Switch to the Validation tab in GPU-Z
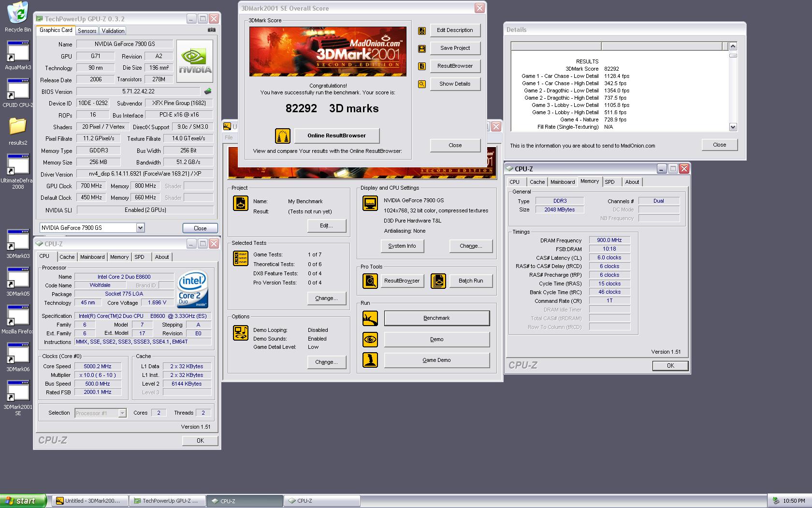The width and height of the screenshot is (812, 508). tap(113, 30)
